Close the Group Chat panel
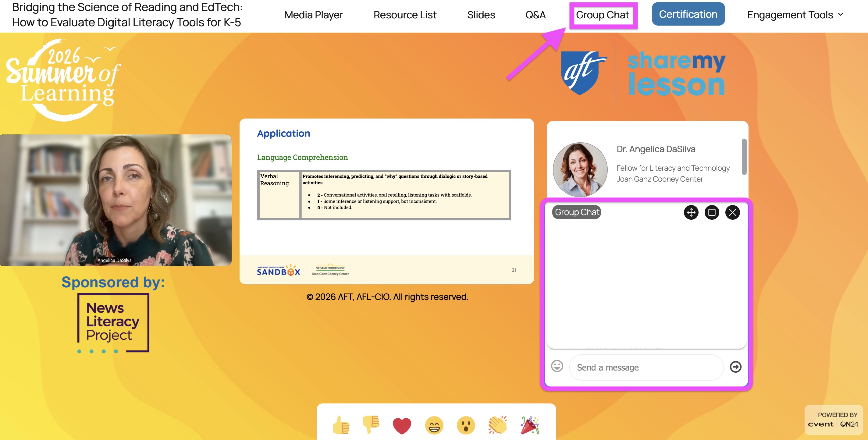 tap(733, 212)
